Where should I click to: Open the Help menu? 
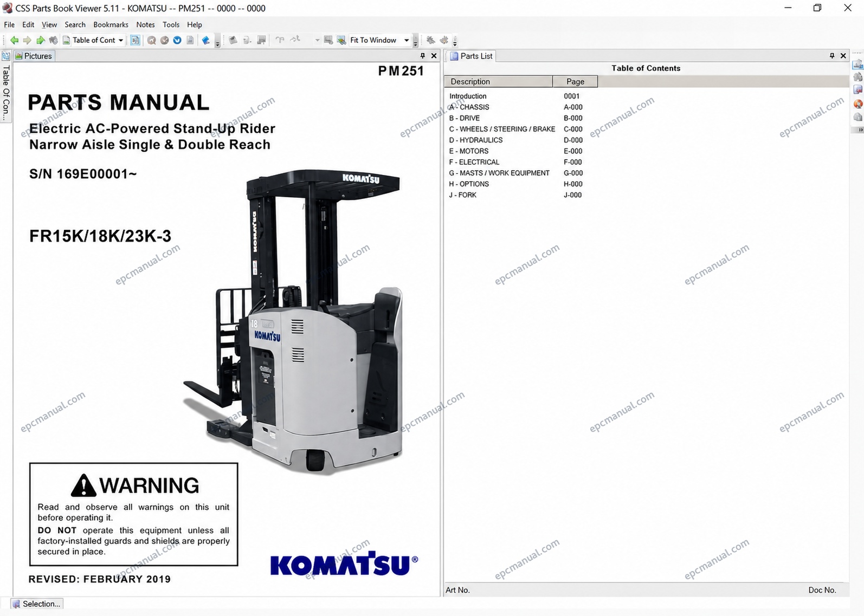tap(194, 24)
